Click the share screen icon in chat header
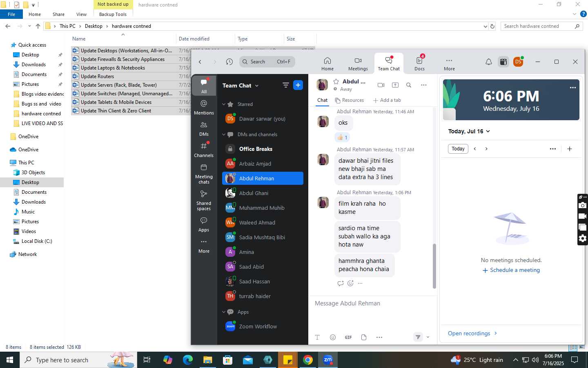 tap(395, 85)
